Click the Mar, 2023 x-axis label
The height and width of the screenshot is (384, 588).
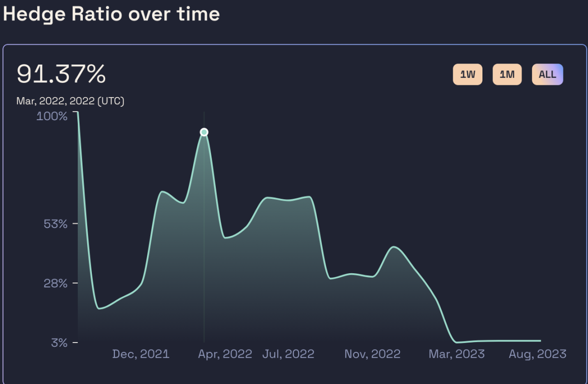pos(457,354)
